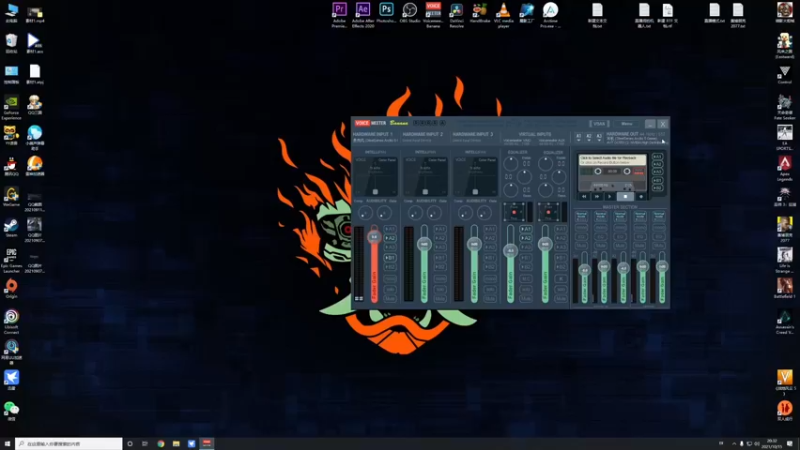Toggle A1 output on the cassette recorder
Image resolution: width=800 pixels, height=450 pixels.
click(x=658, y=157)
